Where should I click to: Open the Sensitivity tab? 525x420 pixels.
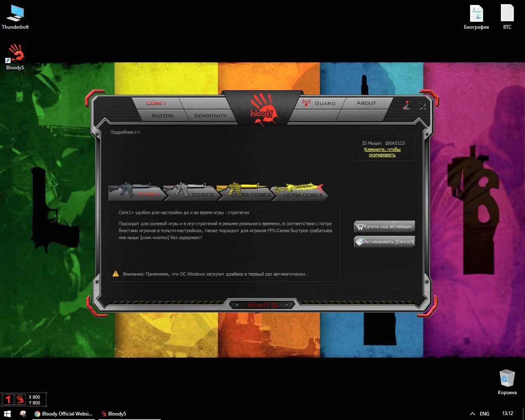210,116
